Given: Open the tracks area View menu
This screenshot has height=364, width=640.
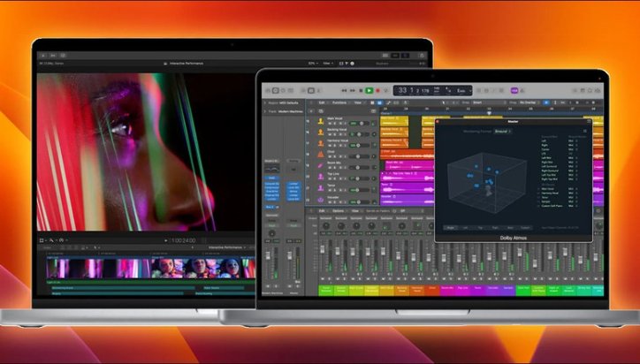Looking at the screenshot, I should (357, 102).
